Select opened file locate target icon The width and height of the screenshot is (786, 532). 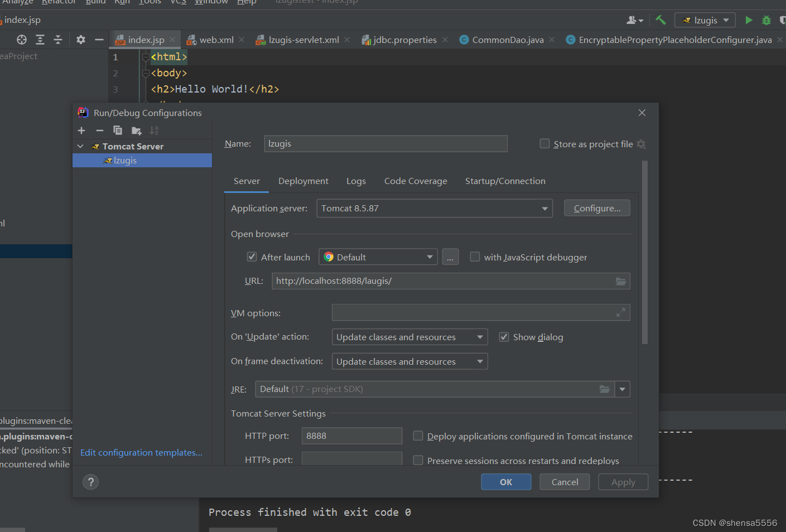pos(22,40)
